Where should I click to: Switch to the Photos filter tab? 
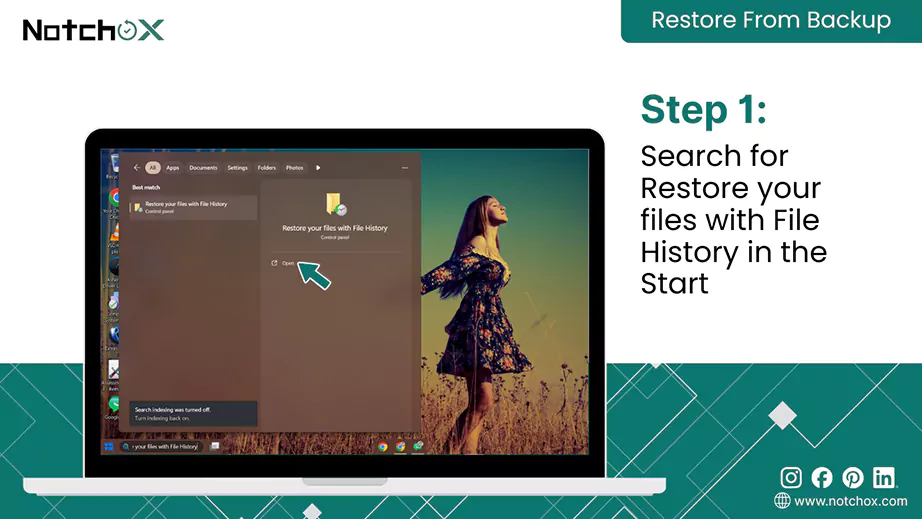click(x=295, y=168)
